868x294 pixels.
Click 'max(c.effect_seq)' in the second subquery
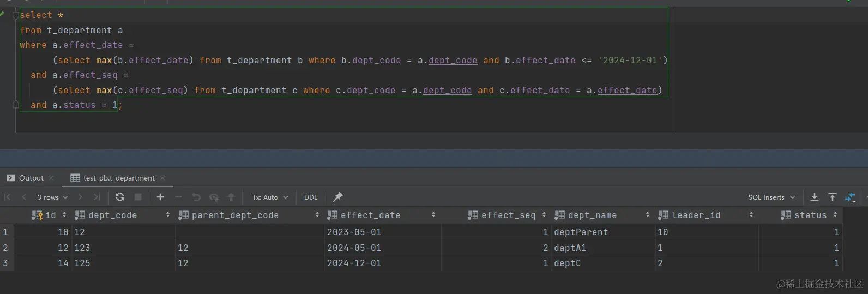(x=142, y=90)
